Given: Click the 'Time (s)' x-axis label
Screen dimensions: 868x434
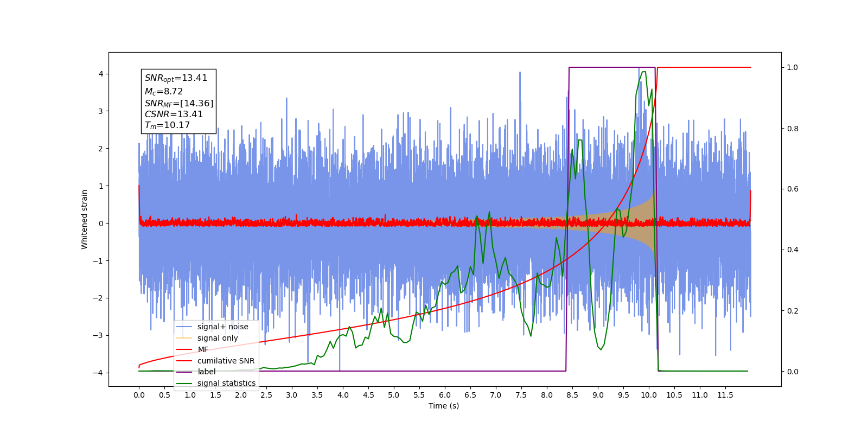Looking at the screenshot, I should pos(444,406).
